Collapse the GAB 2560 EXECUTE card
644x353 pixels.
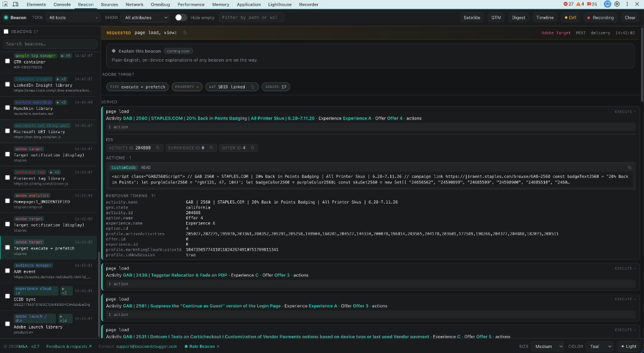pyautogui.click(x=625, y=112)
